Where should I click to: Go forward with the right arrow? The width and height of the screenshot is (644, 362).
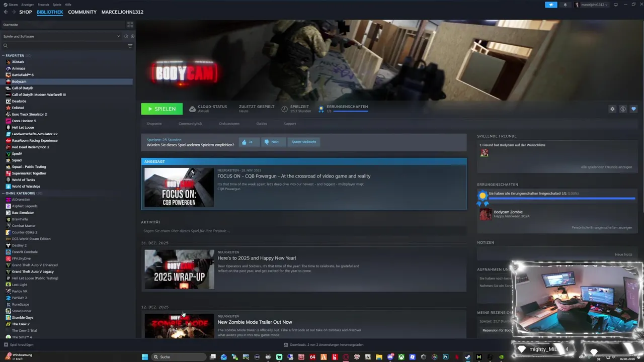[13, 12]
